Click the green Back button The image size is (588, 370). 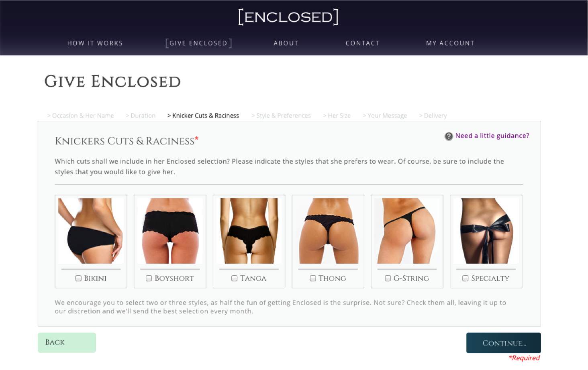click(x=67, y=343)
